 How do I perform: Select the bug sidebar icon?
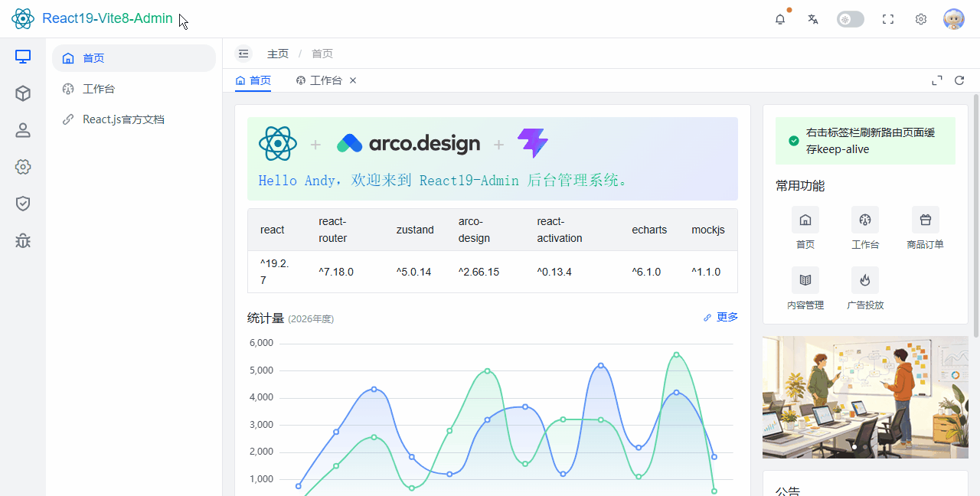click(23, 240)
